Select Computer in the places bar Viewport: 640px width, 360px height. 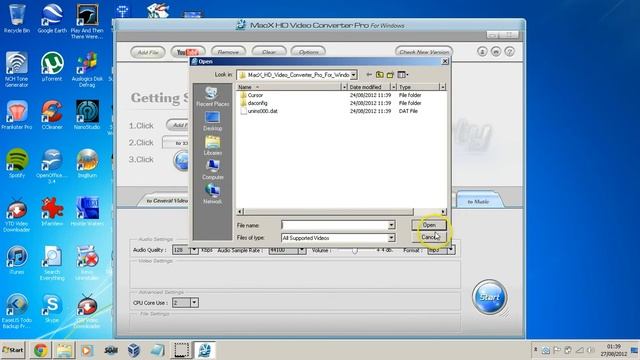213,170
